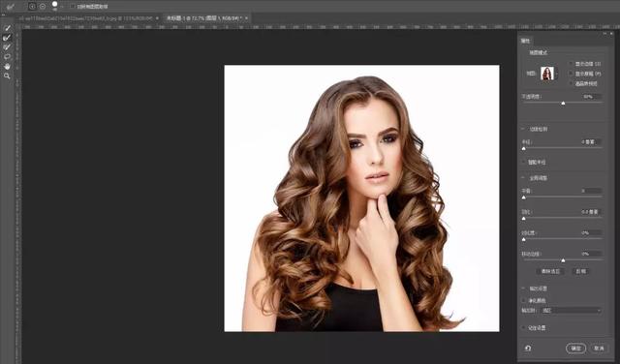Image resolution: width=620 pixels, height=364 pixels.
Task: Switch to the first jpg document tab
Action: (x=85, y=18)
